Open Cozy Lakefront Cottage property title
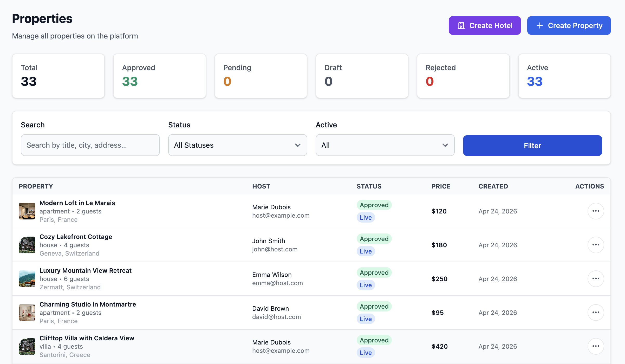The width and height of the screenshot is (625, 364). [x=76, y=237]
